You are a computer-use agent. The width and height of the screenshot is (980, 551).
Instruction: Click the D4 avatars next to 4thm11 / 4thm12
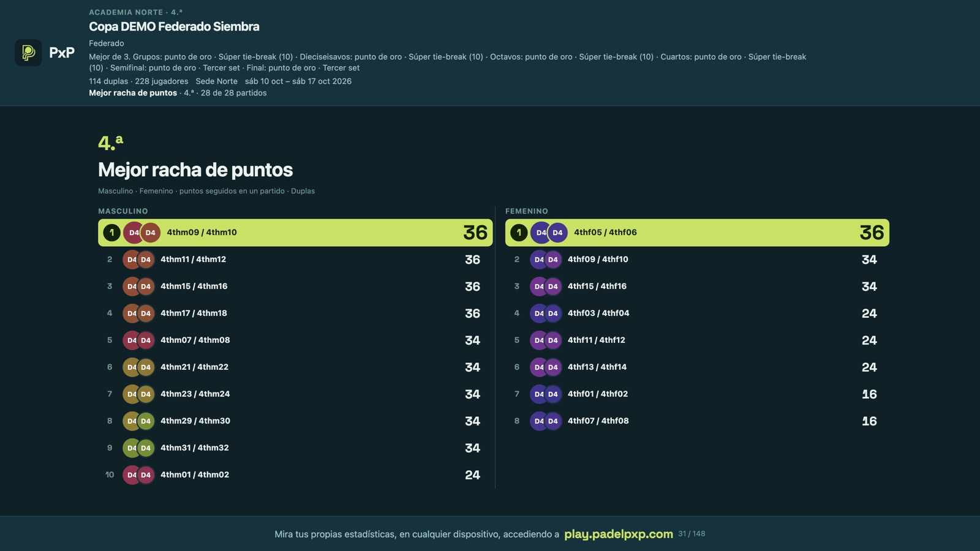click(x=138, y=260)
